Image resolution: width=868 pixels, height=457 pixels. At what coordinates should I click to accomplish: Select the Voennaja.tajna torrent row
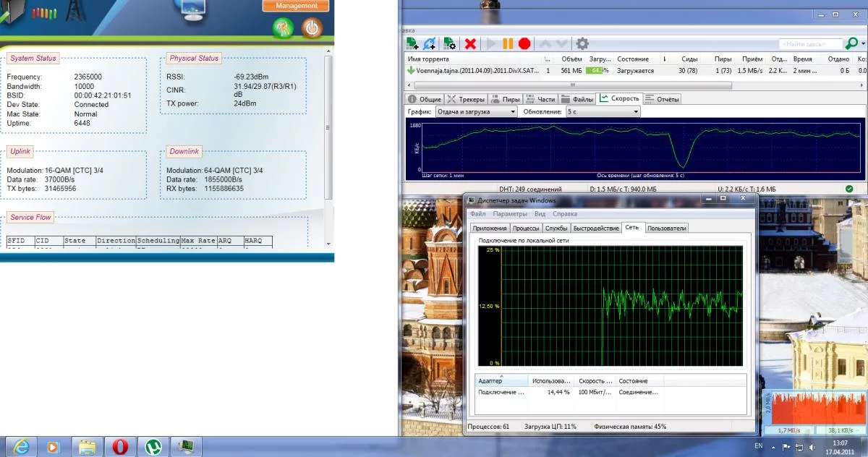[470, 71]
